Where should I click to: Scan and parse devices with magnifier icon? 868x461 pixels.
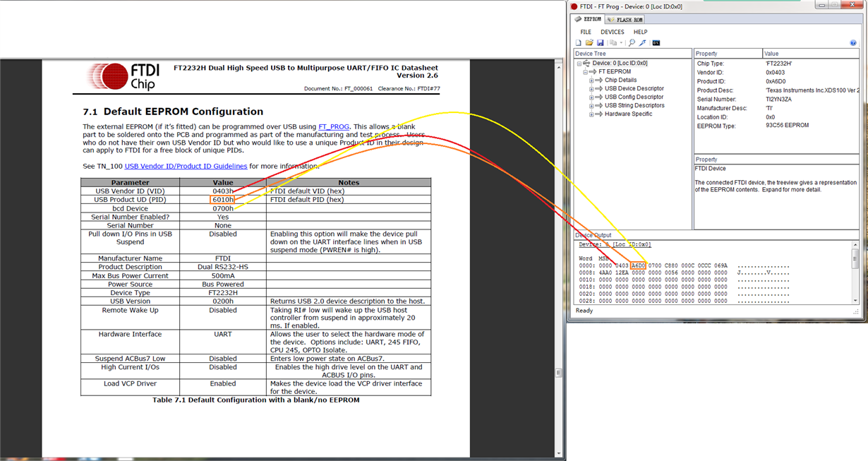click(632, 43)
